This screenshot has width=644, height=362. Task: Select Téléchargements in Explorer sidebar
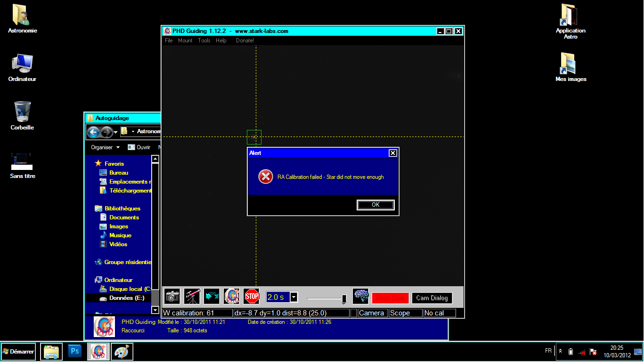125,191
